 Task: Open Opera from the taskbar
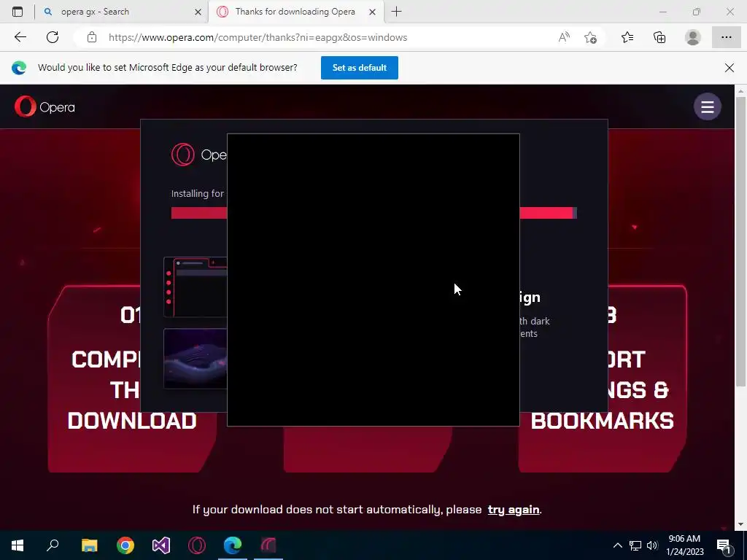(x=197, y=545)
